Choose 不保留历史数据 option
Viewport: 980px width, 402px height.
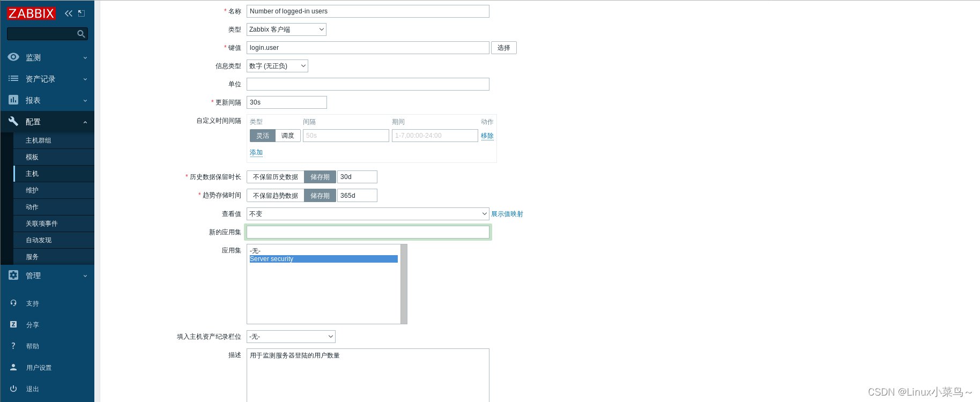pyautogui.click(x=276, y=177)
